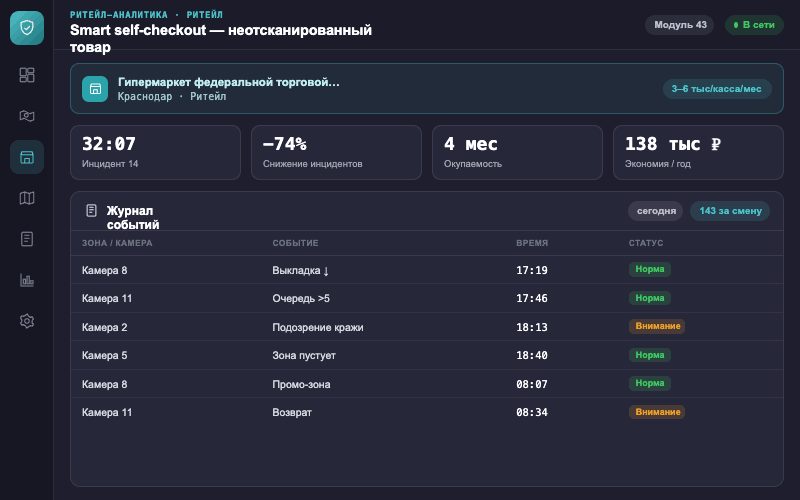This screenshot has height=500, width=800.
Task: Click the time 08:34
Action: [x=532, y=412]
